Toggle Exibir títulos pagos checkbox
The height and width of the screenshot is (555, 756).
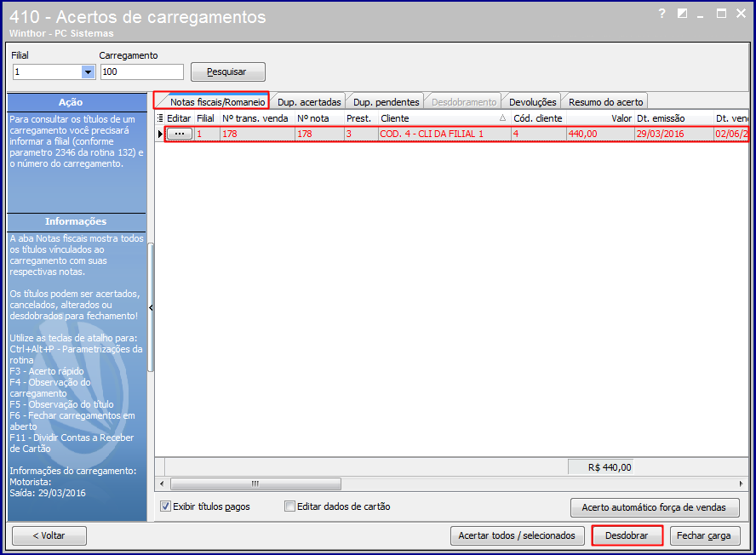tap(165, 506)
